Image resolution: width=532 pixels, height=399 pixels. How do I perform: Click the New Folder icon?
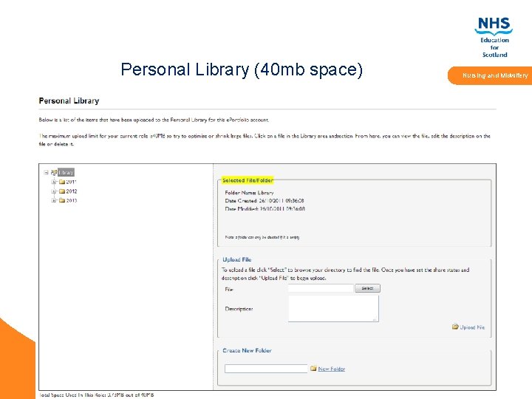tap(313, 369)
